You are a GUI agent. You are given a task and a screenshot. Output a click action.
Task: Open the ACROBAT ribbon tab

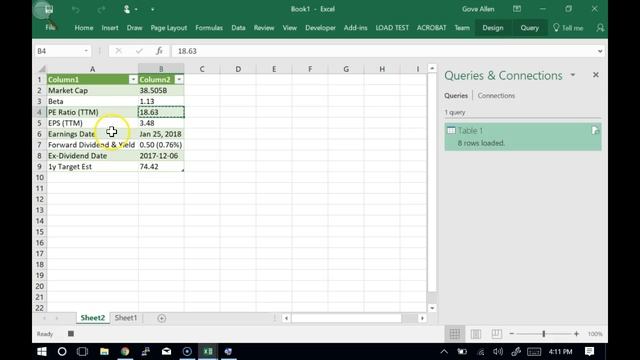point(431,28)
